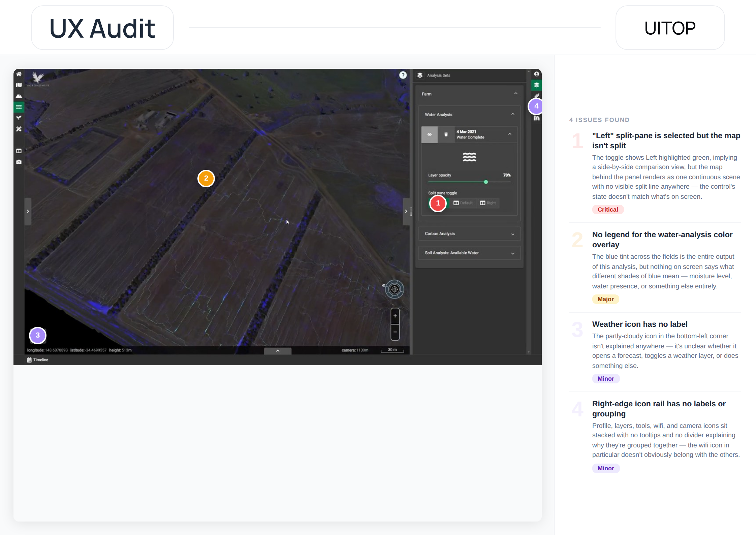Screen dimensions: 756x535
Task: Click the layers icon beside Analysis Sets title
Action: [x=420, y=75]
